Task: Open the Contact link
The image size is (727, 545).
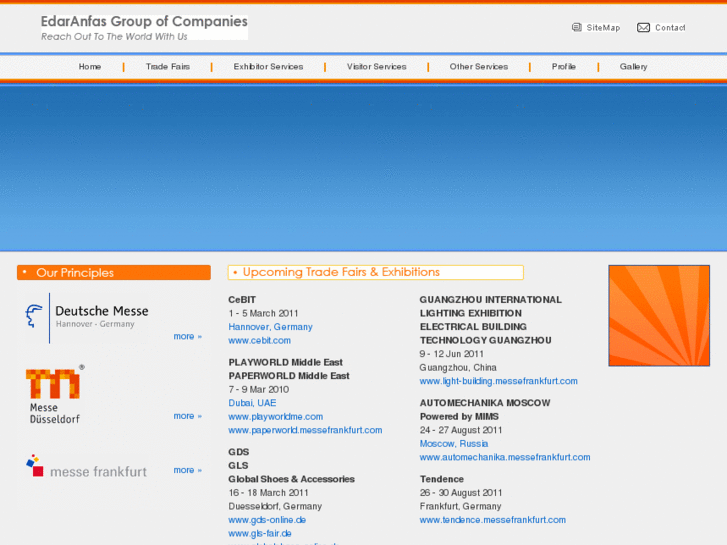Action: [670, 28]
